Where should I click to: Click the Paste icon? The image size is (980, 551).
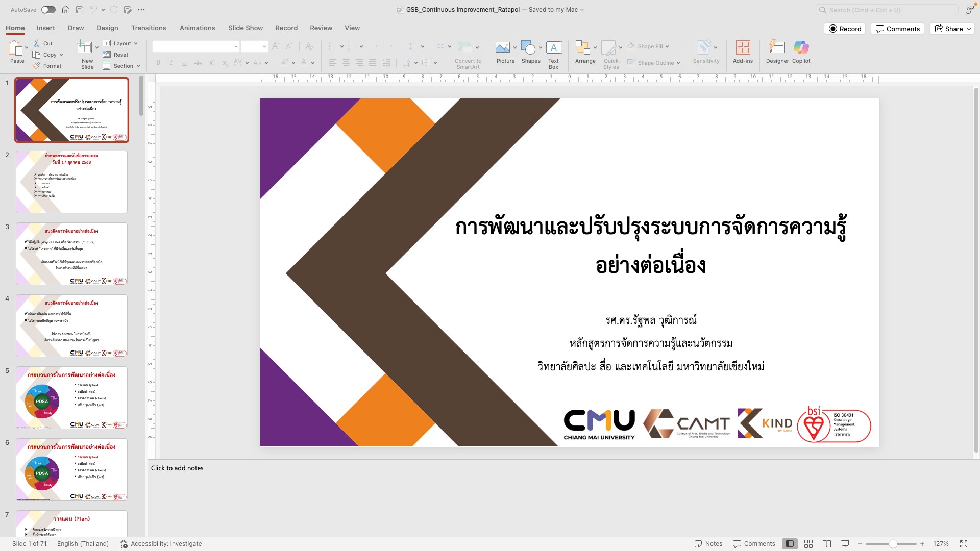click(x=15, y=48)
